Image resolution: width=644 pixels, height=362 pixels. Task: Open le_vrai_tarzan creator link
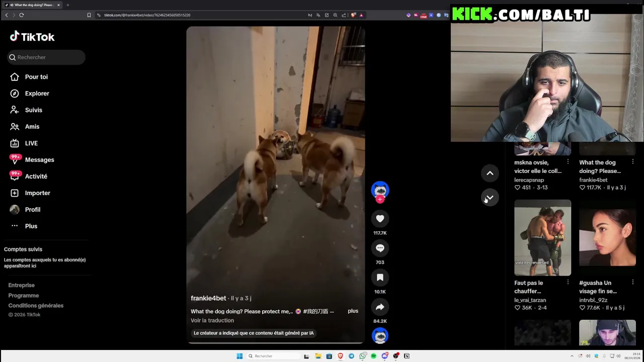[x=530, y=300]
